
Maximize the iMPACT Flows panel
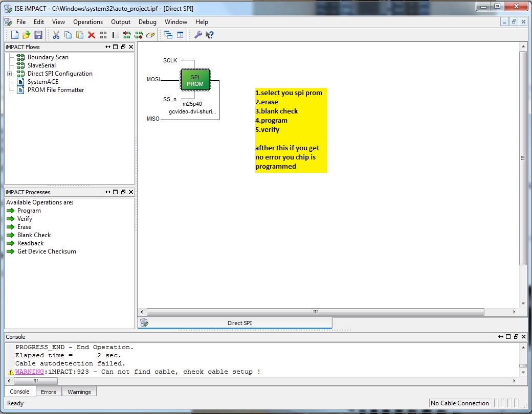(x=116, y=47)
